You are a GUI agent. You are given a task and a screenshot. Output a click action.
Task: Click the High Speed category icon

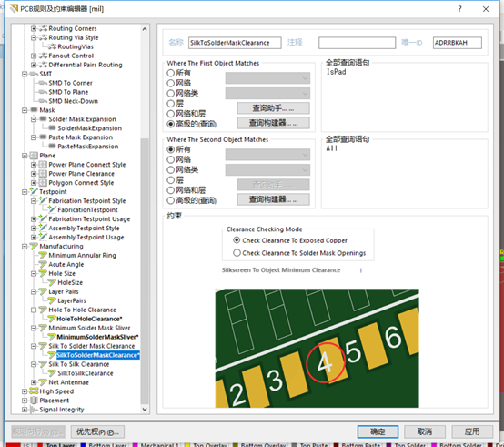[x=34, y=391]
